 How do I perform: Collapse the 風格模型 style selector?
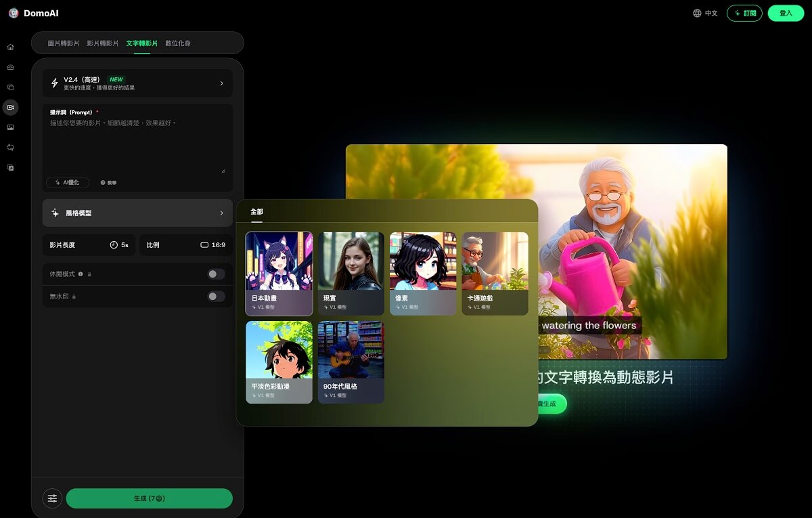point(137,213)
